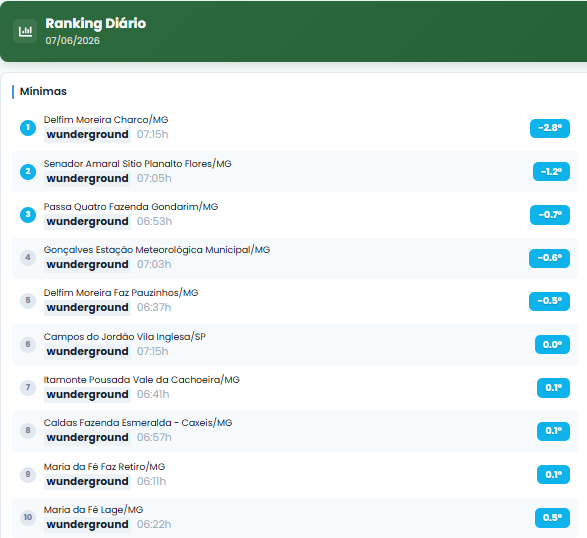587x538 pixels.
Task: Click the -2.8° temperature badge
Action: pos(550,128)
